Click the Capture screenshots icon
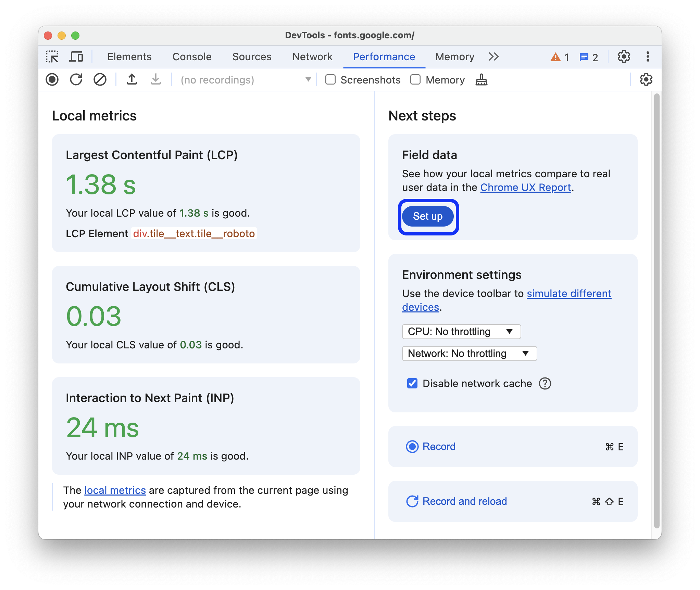Screen dimensions: 700x590 coord(330,80)
